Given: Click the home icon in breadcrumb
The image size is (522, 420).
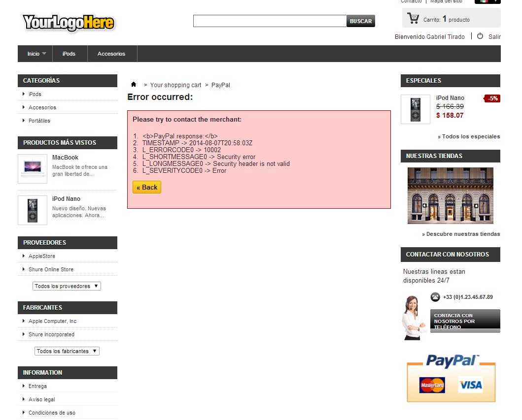Looking at the screenshot, I should coord(134,84).
